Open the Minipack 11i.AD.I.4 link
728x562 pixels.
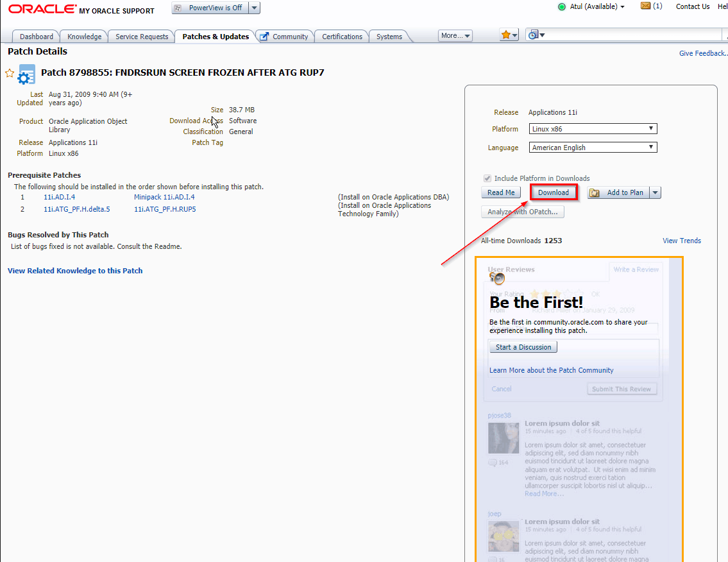click(164, 197)
